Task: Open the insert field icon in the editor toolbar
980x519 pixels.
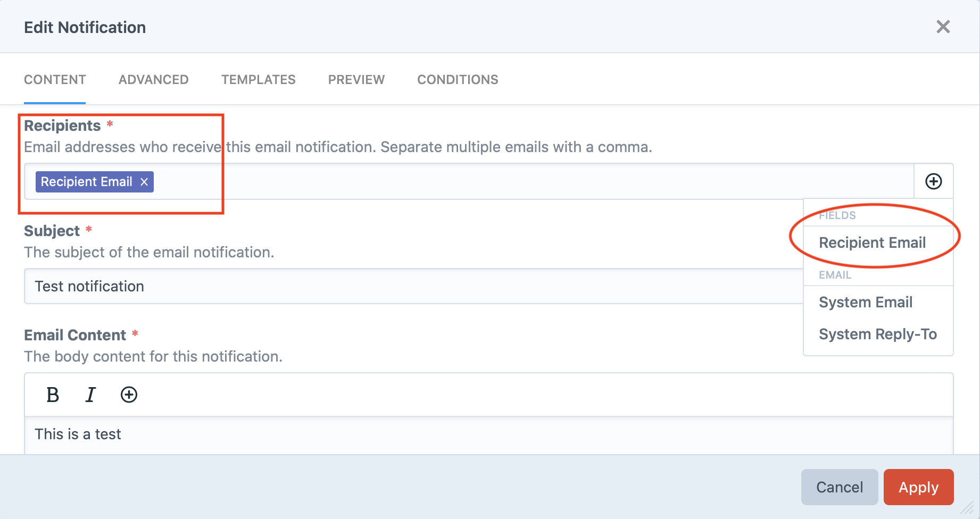Action: click(x=129, y=395)
